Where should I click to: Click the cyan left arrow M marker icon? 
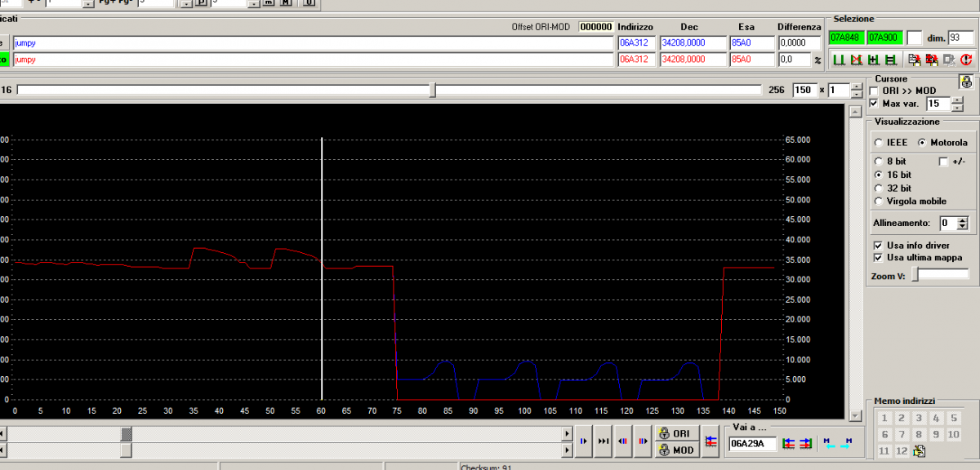829,443
